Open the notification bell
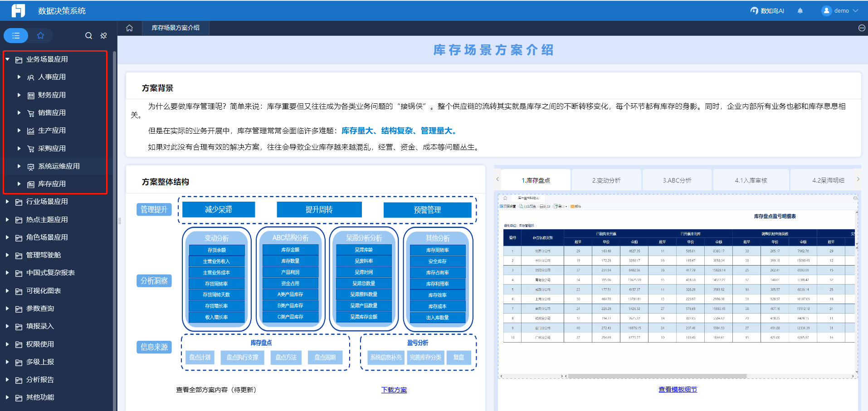The height and width of the screenshot is (411, 868). point(800,11)
